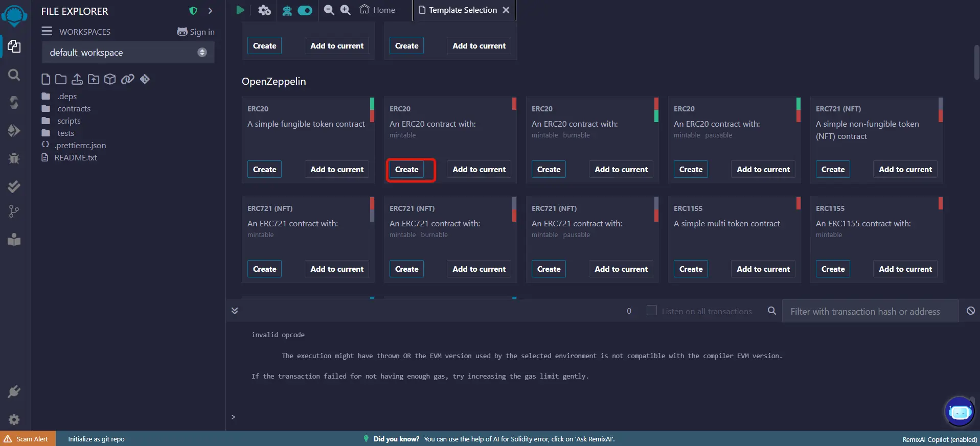Image resolution: width=980 pixels, height=446 pixels.
Task: Open the file Search panel
Action: click(x=14, y=75)
